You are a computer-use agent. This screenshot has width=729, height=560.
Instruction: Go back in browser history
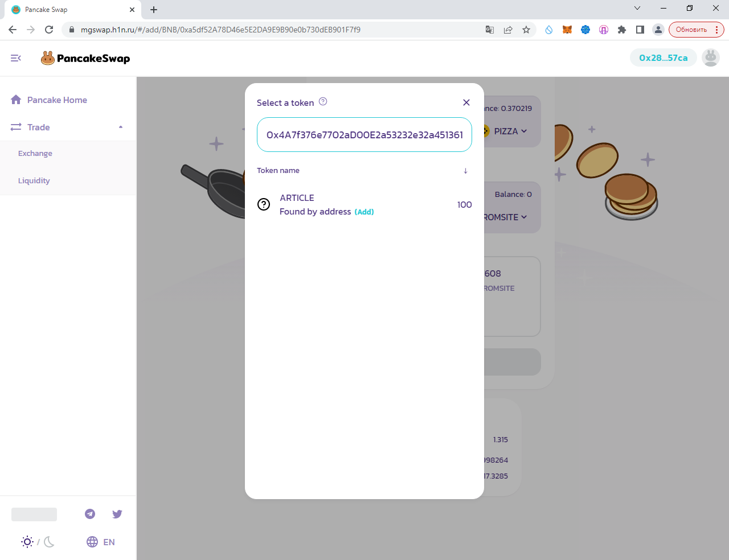pos(13,30)
